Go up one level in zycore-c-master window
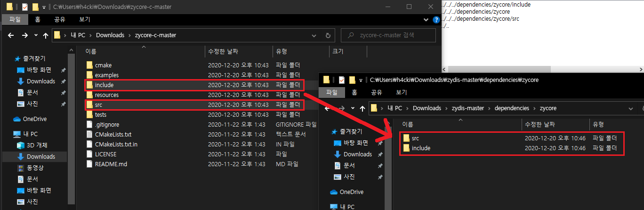 pos(46,35)
